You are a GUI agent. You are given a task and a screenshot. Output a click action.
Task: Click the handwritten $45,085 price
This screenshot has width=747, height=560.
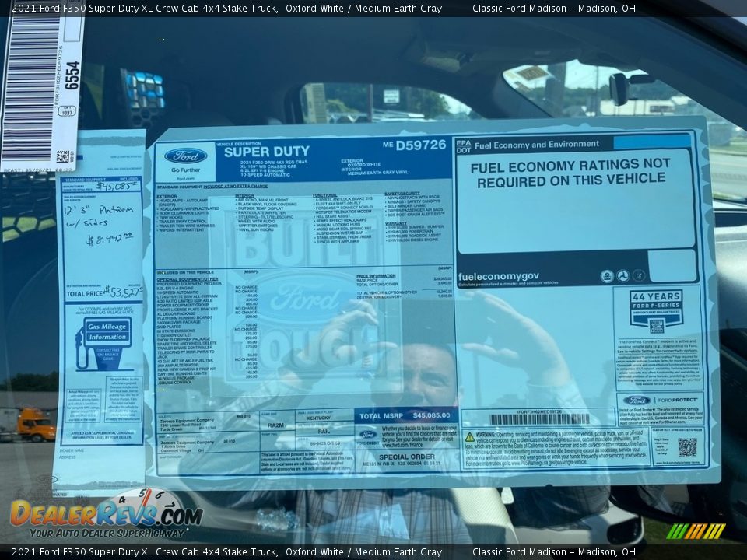click(x=117, y=186)
